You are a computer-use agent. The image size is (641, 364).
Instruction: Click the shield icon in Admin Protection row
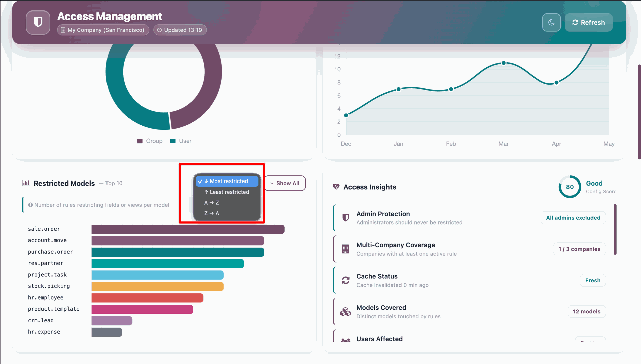coord(346,218)
